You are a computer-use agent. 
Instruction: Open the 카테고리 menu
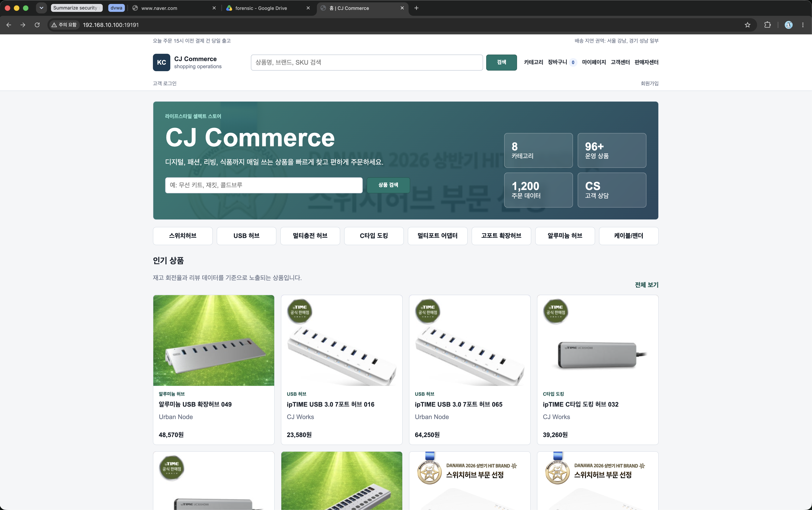click(533, 62)
